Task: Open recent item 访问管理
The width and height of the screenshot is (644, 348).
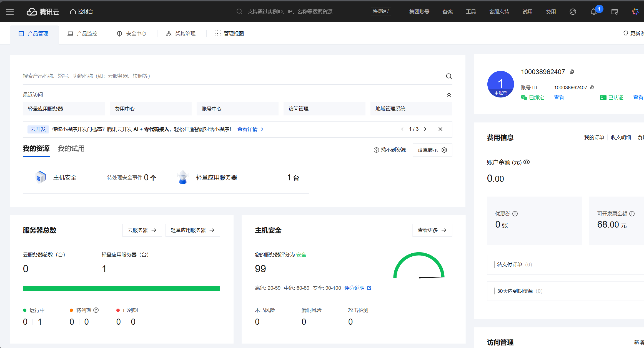Action: point(324,109)
